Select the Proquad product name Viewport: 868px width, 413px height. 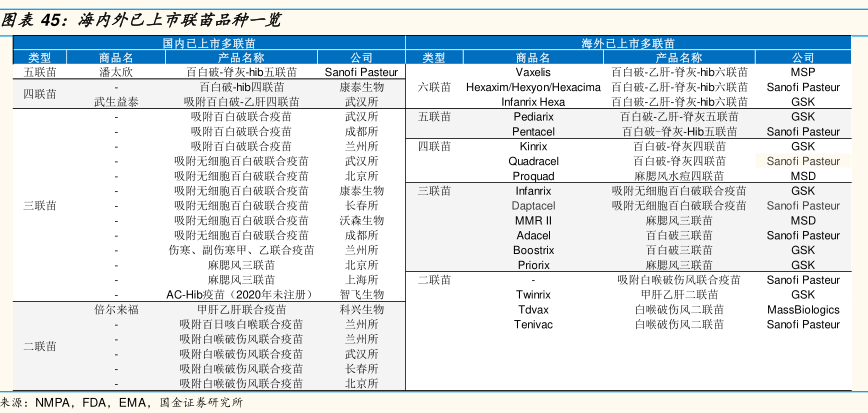coord(533,176)
